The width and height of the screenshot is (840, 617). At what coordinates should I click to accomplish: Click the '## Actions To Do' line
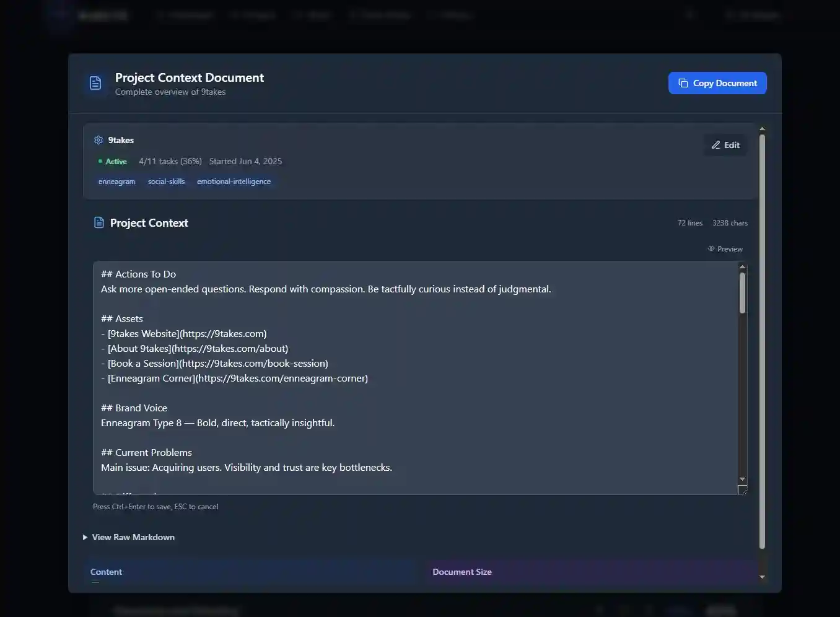[x=139, y=274]
